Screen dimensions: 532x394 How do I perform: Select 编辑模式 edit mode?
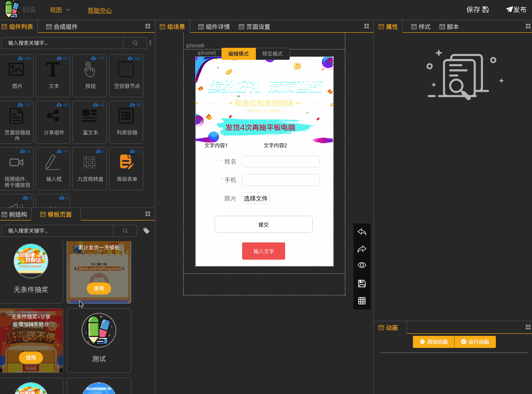tap(238, 54)
